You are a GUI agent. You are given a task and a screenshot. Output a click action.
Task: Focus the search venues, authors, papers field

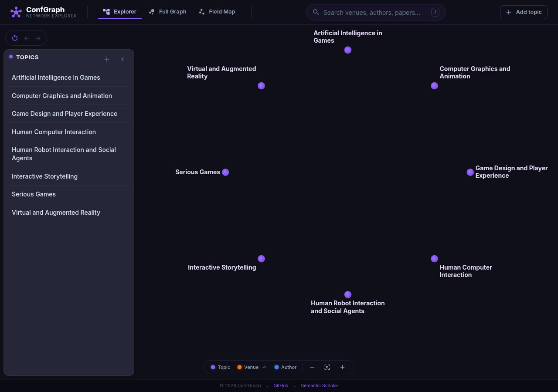(376, 12)
